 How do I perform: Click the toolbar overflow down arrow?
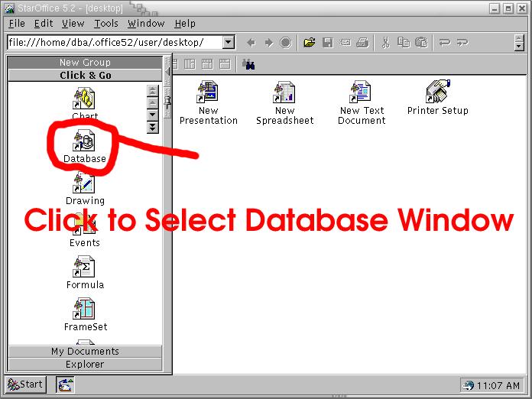519,47
